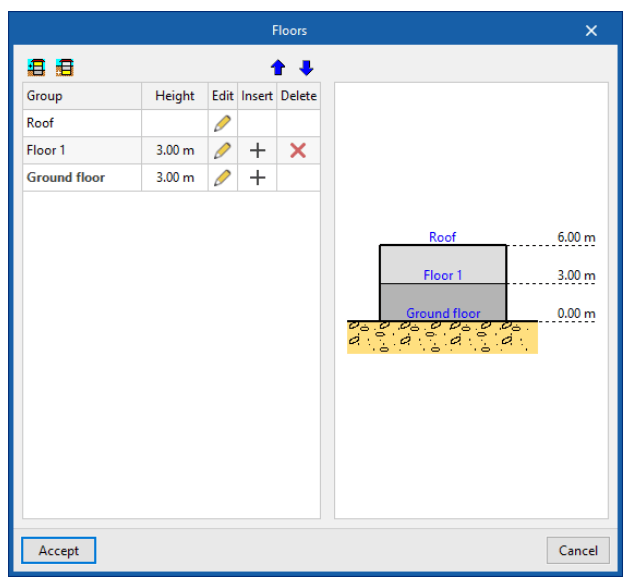Image resolution: width=628 pixels, height=587 pixels.
Task: Click the Accept button
Action: click(58, 550)
